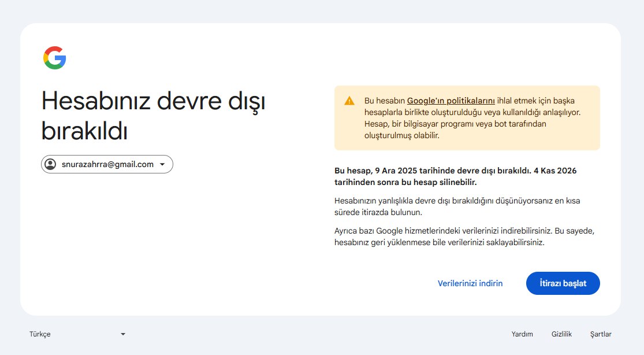
Task: Open the Şartlar footer link
Action: pos(601,334)
